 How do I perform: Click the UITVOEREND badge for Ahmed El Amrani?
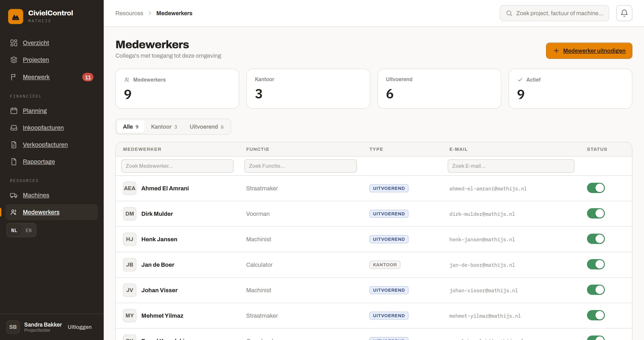(389, 188)
